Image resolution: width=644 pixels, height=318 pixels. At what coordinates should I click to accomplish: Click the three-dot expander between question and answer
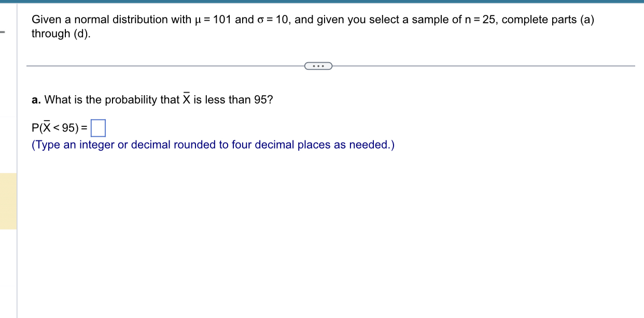(318, 66)
